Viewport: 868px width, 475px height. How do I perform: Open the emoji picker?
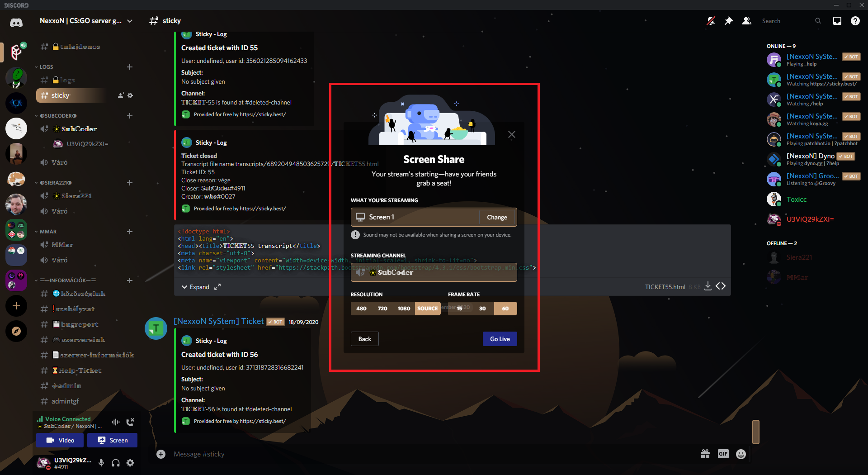coord(741,454)
